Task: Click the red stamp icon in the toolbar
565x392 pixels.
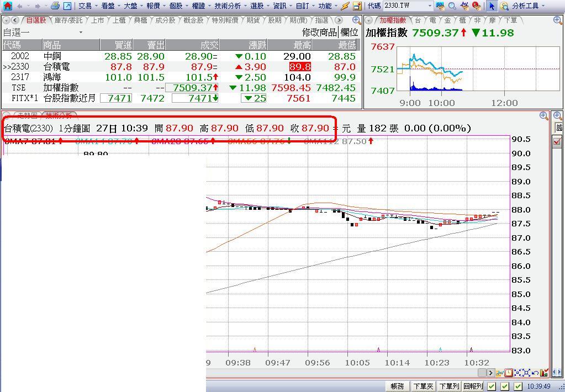Action: [477, 6]
